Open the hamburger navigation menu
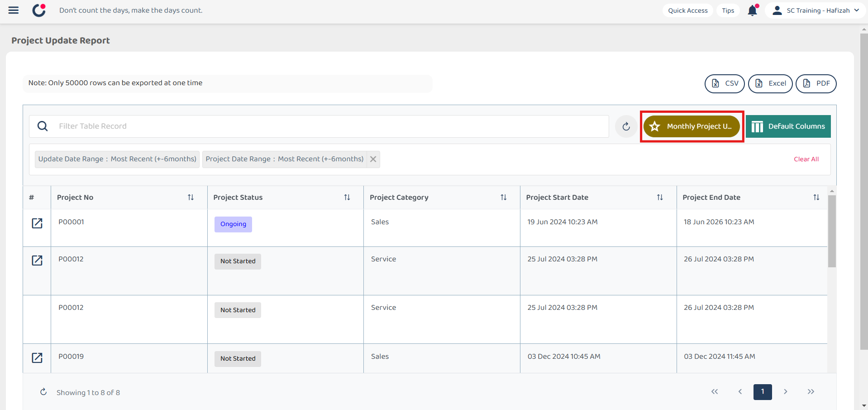868x410 pixels. (x=14, y=10)
